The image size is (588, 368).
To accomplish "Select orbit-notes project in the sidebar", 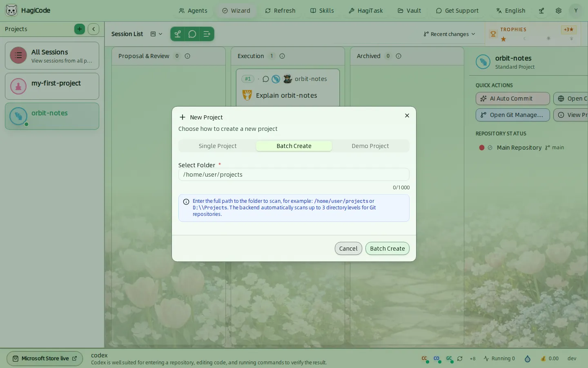I will [x=52, y=116].
